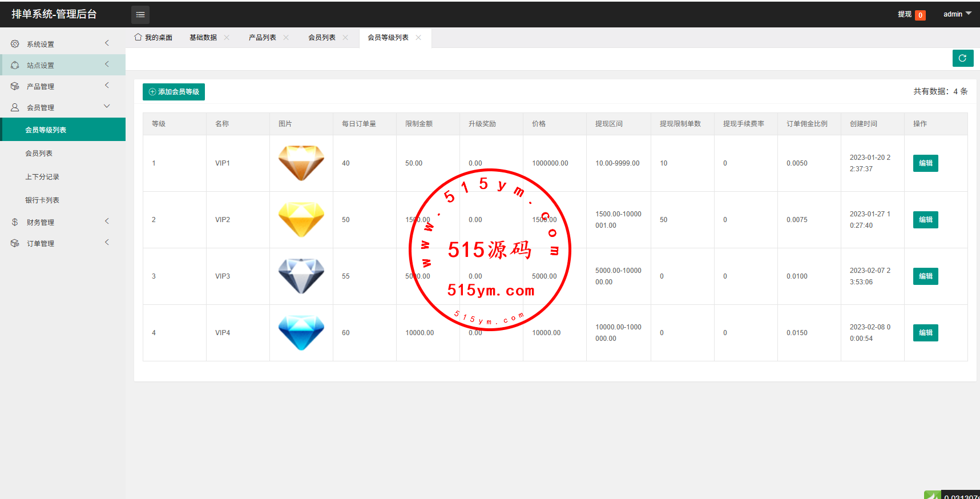This screenshot has width=980, height=499.
Task: Switch to the 会员列表 tab
Action: point(321,38)
